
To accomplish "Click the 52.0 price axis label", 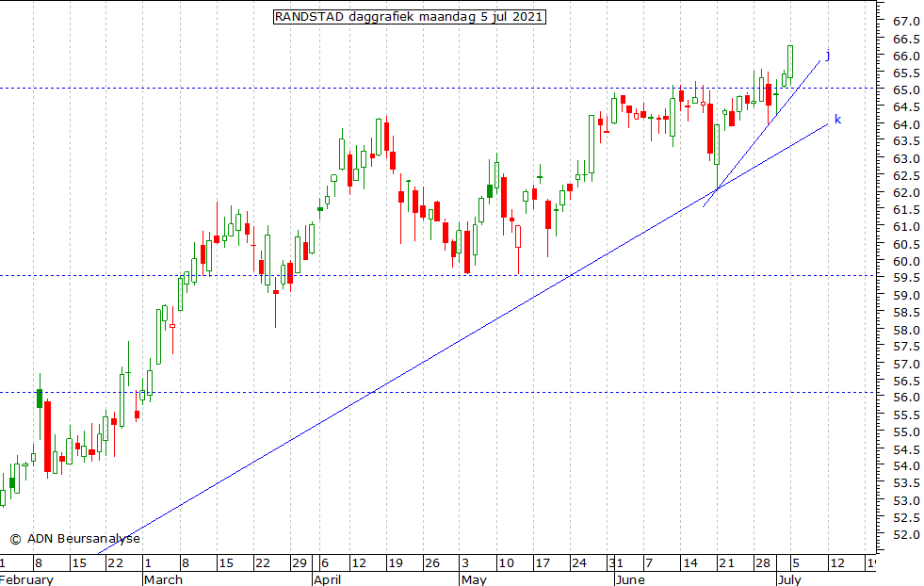I will click(906, 535).
